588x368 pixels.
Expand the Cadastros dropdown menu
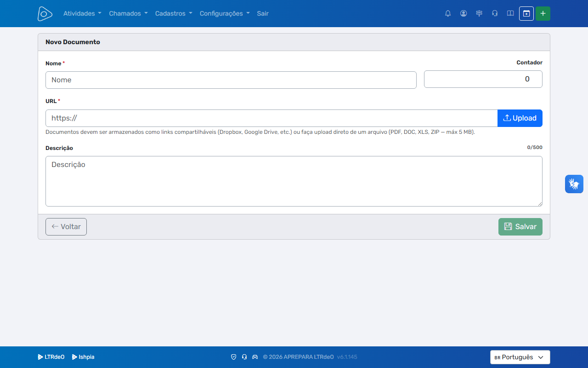pyautogui.click(x=174, y=13)
